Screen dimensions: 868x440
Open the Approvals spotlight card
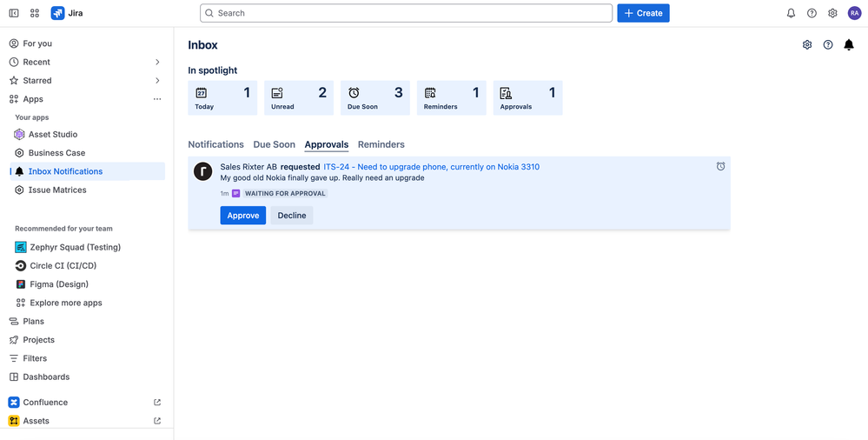pos(528,97)
